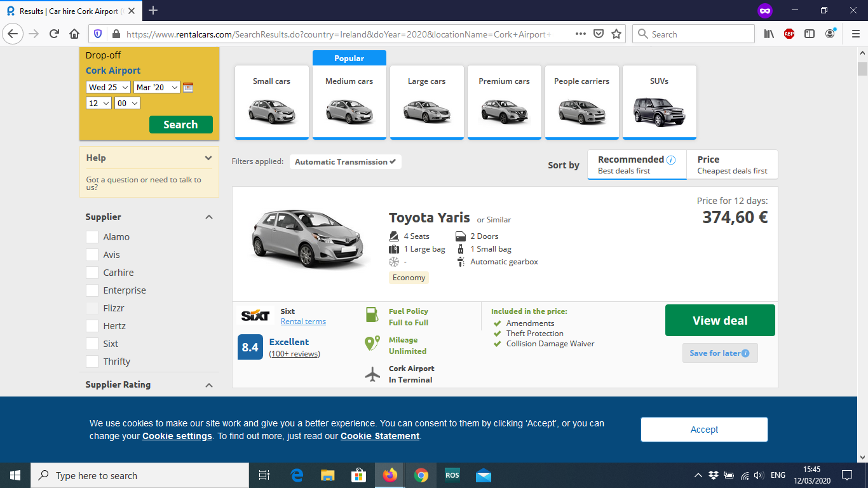The width and height of the screenshot is (868, 488).
Task: Check the Alamo supplier filter
Action: (x=92, y=237)
